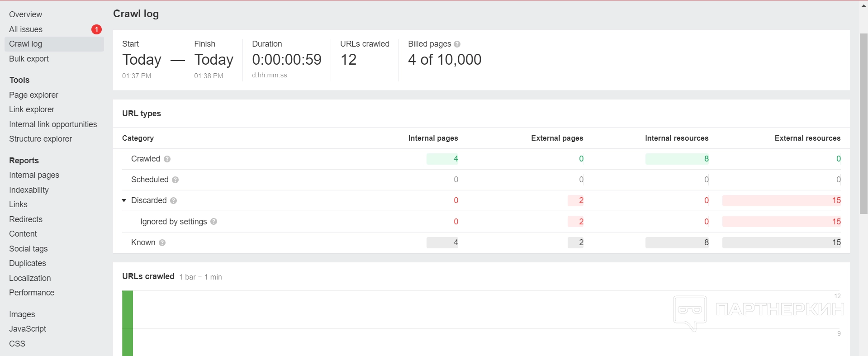Viewport: 868px width, 356px height.
Task: Go to Internal link opportunities
Action: click(53, 124)
